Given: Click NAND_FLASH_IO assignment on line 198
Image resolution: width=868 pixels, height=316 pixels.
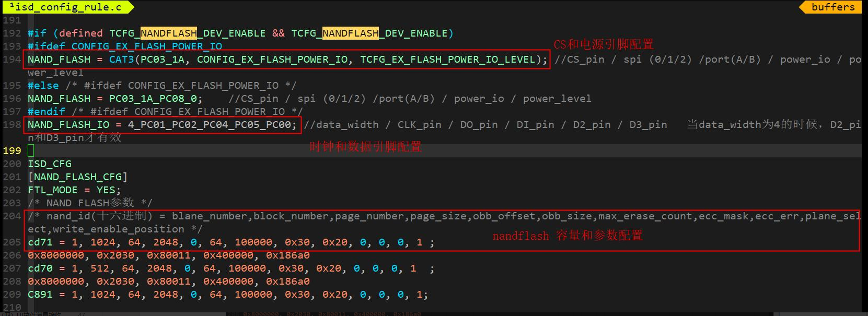Looking at the screenshot, I should pyautogui.click(x=68, y=125).
